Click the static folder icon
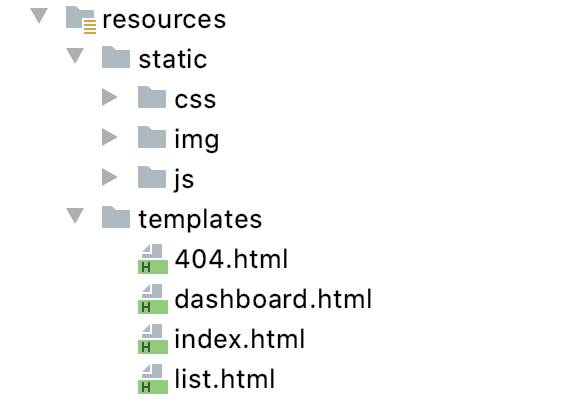568x402 pixels. (x=116, y=57)
